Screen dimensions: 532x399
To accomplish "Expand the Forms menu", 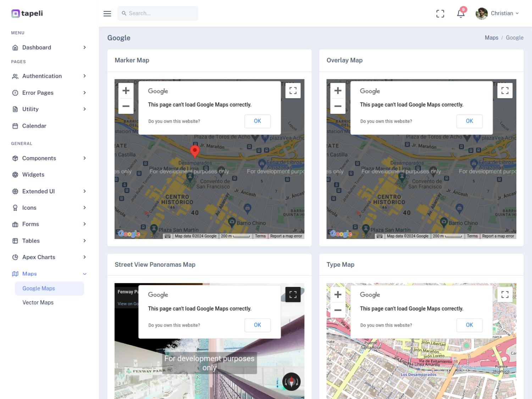I will [49, 224].
